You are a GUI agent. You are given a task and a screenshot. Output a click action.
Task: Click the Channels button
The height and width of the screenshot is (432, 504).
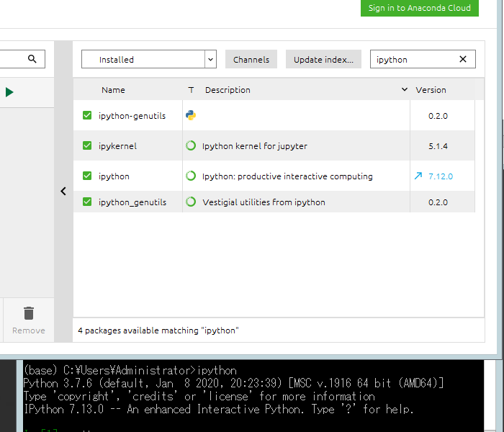point(251,60)
